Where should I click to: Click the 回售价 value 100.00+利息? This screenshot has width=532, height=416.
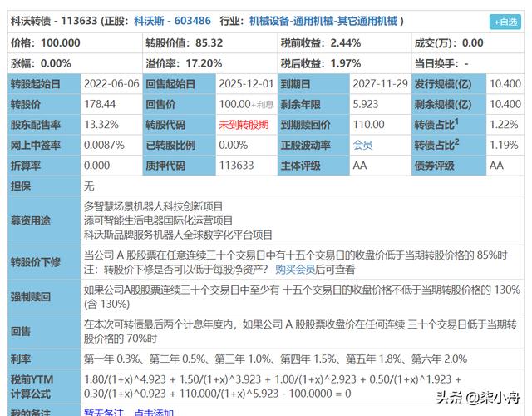click(246, 104)
